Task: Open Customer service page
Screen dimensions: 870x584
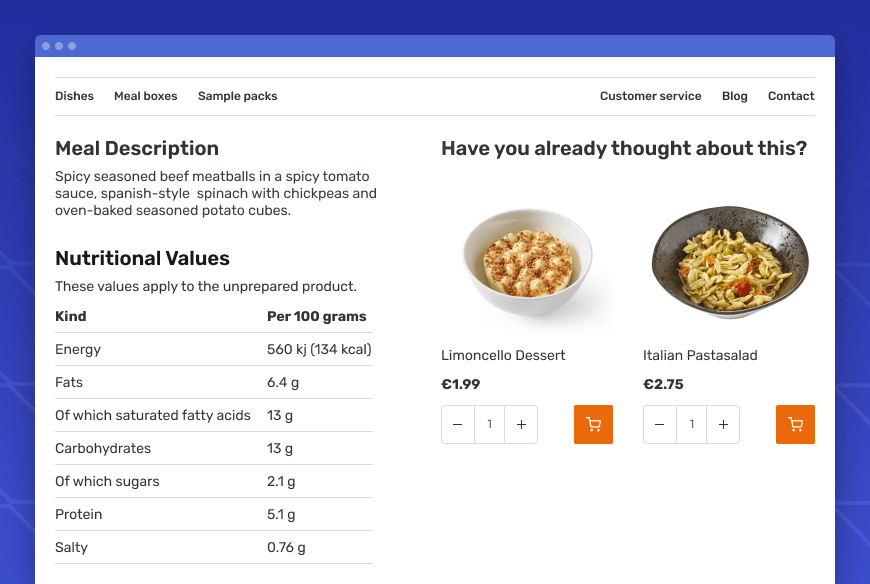Action: 650,96
